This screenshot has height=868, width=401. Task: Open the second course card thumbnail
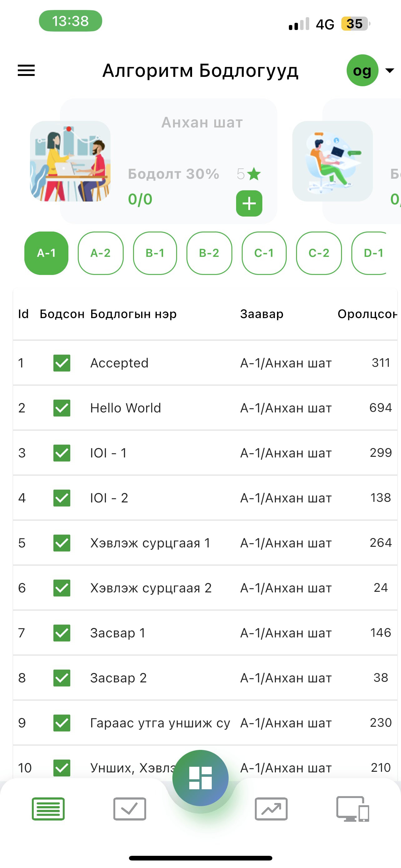(x=332, y=161)
